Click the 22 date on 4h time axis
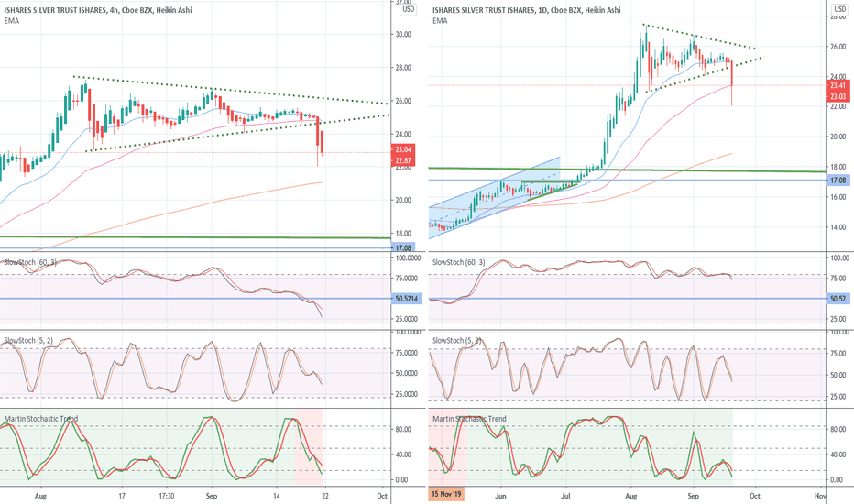 click(325, 496)
